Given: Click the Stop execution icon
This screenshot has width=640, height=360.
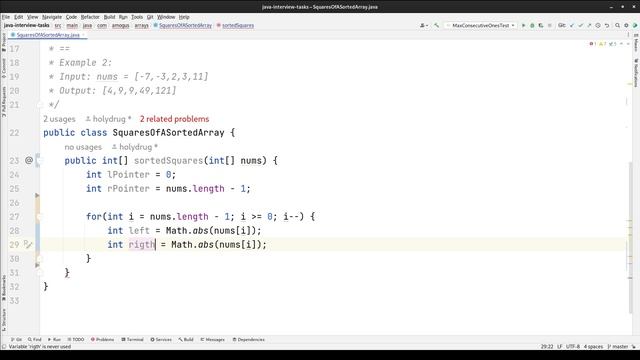Looking at the screenshot, I should (x=549, y=25).
